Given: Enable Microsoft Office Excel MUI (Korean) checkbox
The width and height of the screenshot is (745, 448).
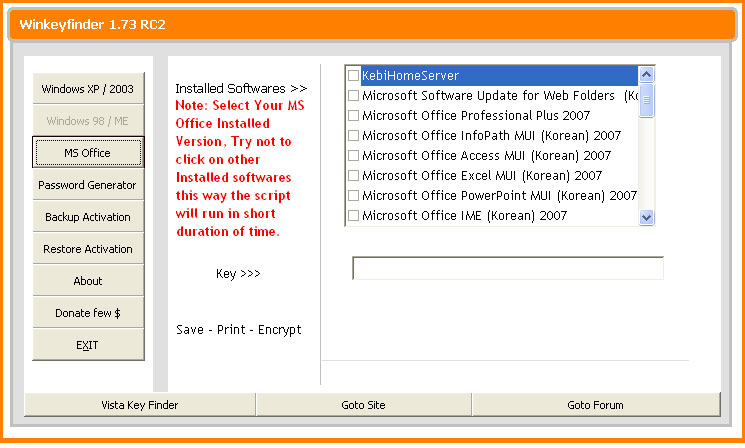Looking at the screenshot, I should [x=353, y=175].
